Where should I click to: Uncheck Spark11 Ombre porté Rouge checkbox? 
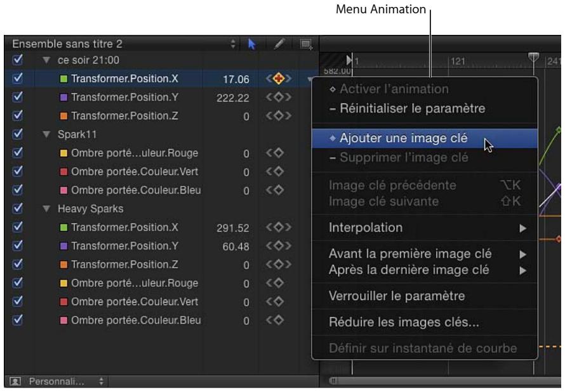pyautogui.click(x=18, y=153)
